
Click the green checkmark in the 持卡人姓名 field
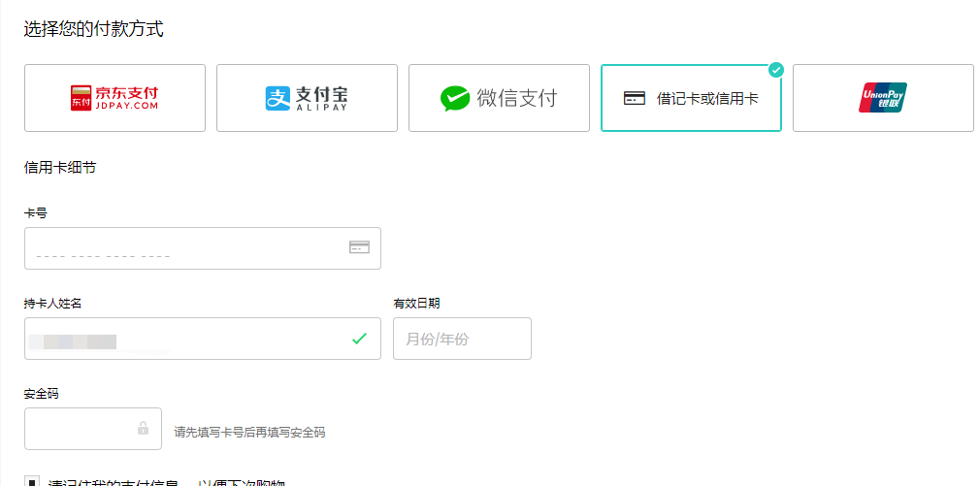pyautogui.click(x=359, y=339)
